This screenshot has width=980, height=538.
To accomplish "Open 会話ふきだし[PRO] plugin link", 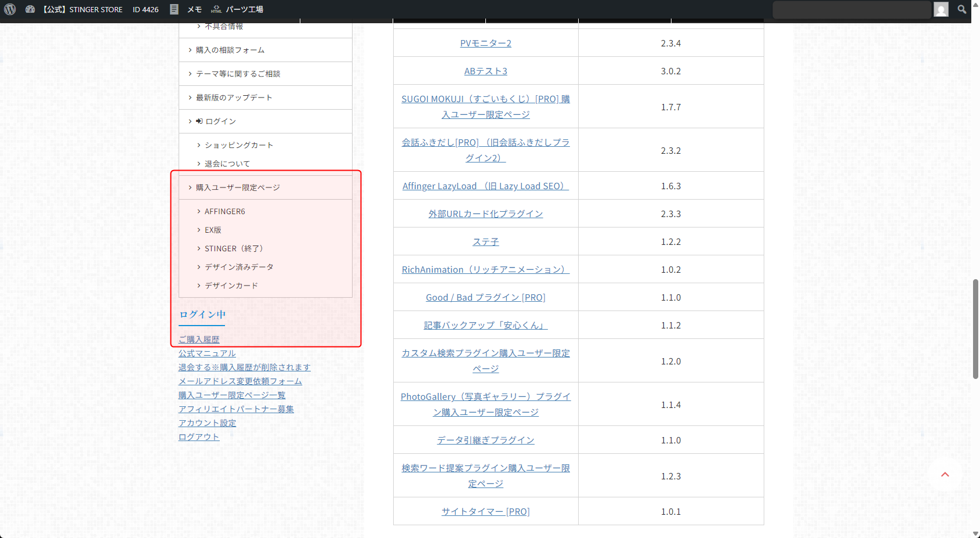I will (486, 150).
